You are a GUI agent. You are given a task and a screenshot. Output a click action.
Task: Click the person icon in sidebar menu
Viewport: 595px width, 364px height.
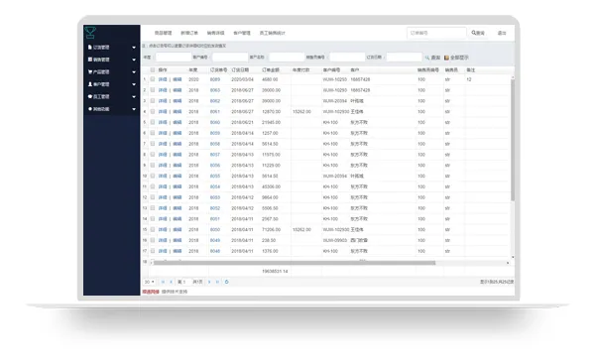tap(90, 84)
